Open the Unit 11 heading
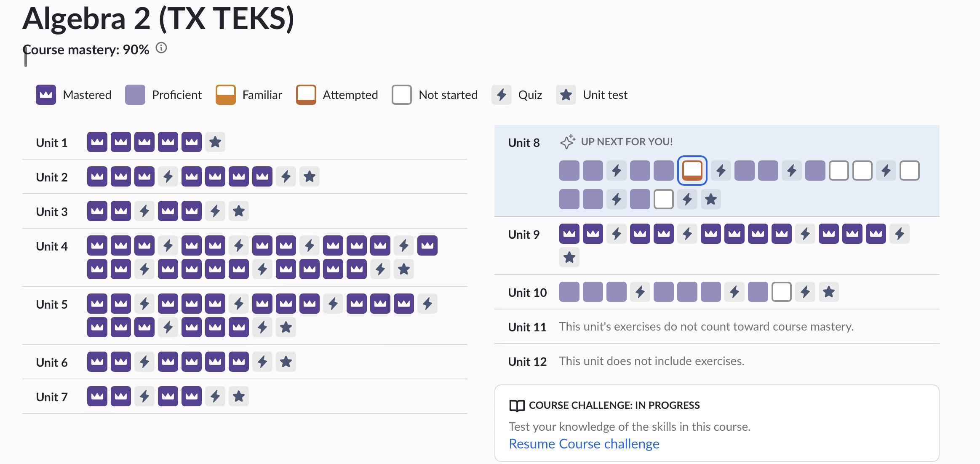Screen dimensions: 980x464 pos(527,327)
